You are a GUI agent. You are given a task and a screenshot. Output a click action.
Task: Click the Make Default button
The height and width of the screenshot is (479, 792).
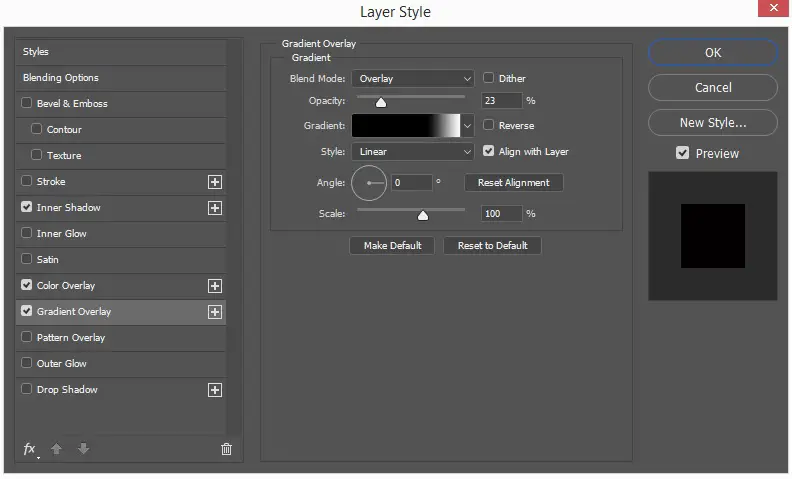point(392,246)
